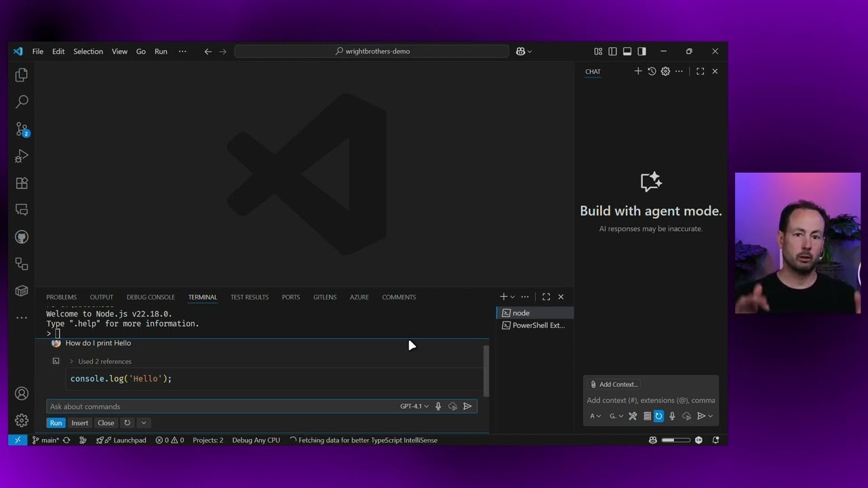The width and height of the screenshot is (868, 488).
Task: Open the Search view in activity bar
Action: pos(22,102)
